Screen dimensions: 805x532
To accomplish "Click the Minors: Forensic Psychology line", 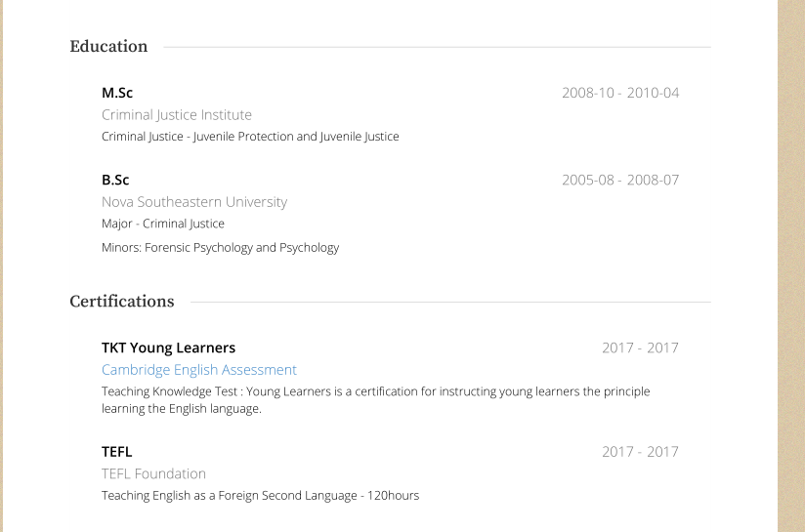I will (x=220, y=248).
